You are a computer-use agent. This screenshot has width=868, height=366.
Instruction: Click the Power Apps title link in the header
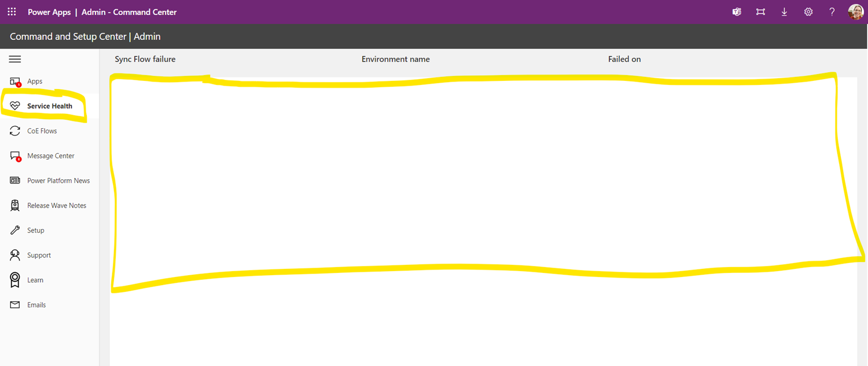[x=49, y=12]
